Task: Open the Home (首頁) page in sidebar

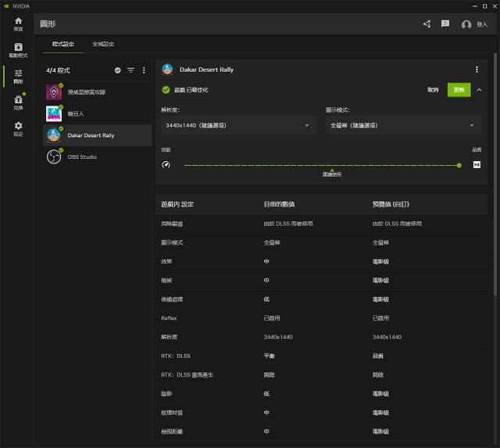Action: (18, 24)
